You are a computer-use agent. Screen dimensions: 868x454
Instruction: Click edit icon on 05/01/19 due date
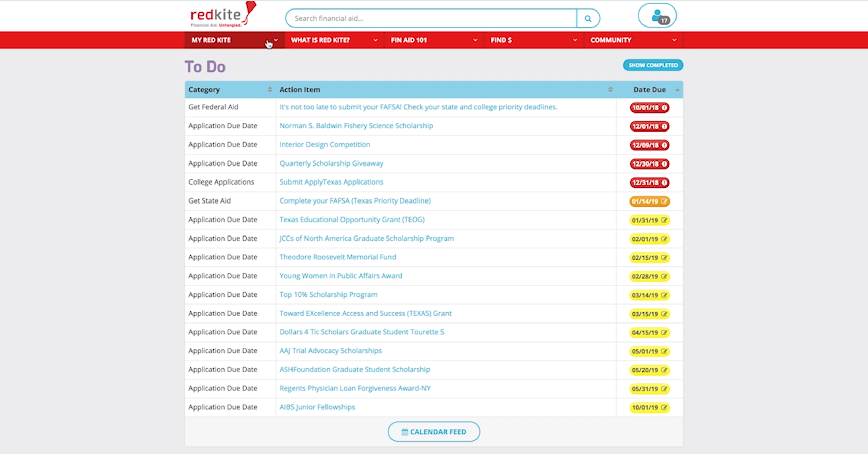[664, 351]
